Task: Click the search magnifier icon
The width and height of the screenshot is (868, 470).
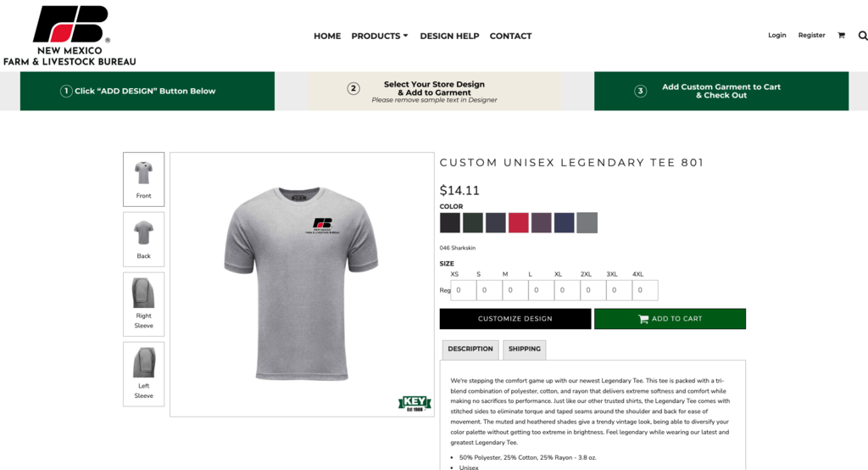Action: click(862, 36)
